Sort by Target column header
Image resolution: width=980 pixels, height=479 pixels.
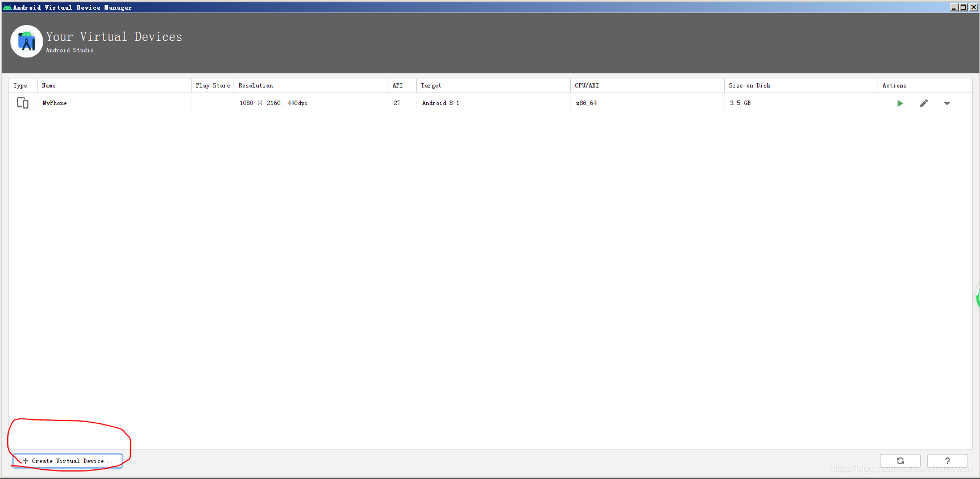[493, 85]
